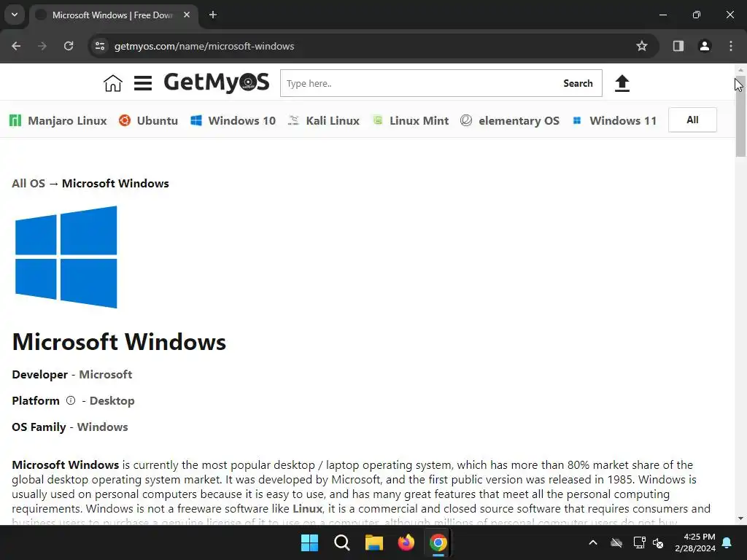Viewport: 747px width, 560px height.
Task: Open Windows 10 link
Action: [x=242, y=120]
